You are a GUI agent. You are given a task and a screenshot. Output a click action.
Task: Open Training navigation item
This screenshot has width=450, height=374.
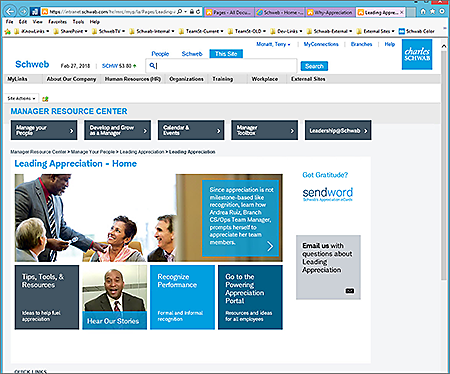(223, 79)
